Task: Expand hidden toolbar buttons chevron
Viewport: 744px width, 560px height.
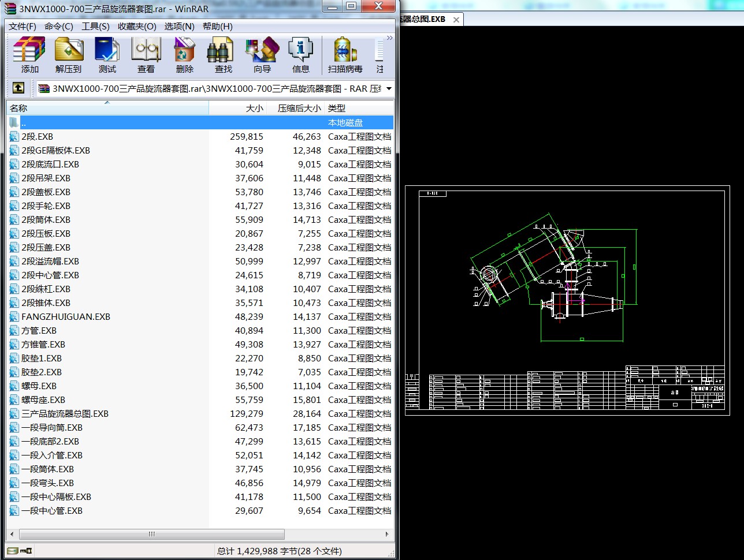Action: tap(390, 38)
